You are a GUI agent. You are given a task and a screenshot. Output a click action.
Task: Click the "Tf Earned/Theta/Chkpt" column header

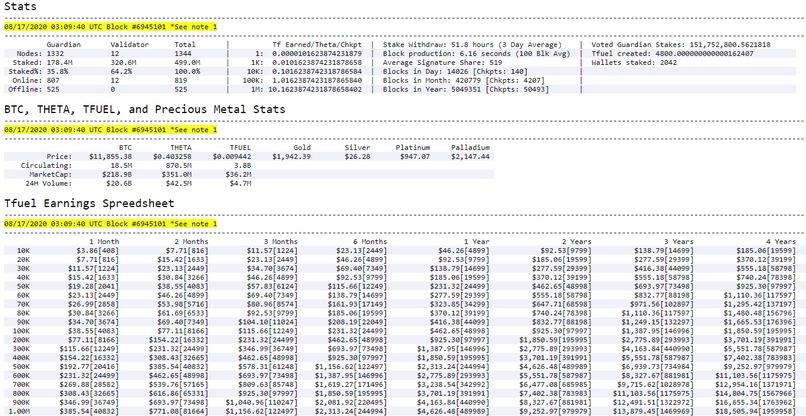pyautogui.click(x=317, y=45)
